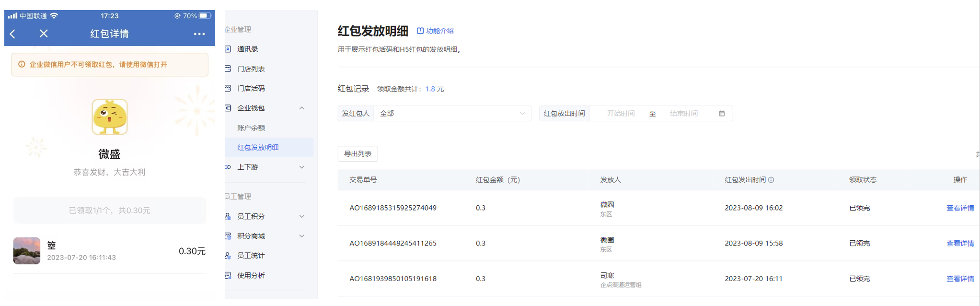Image resolution: width=980 pixels, height=306 pixels.
Task: Expand the 员工积分 menu chevron
Action: coord(302,216)
